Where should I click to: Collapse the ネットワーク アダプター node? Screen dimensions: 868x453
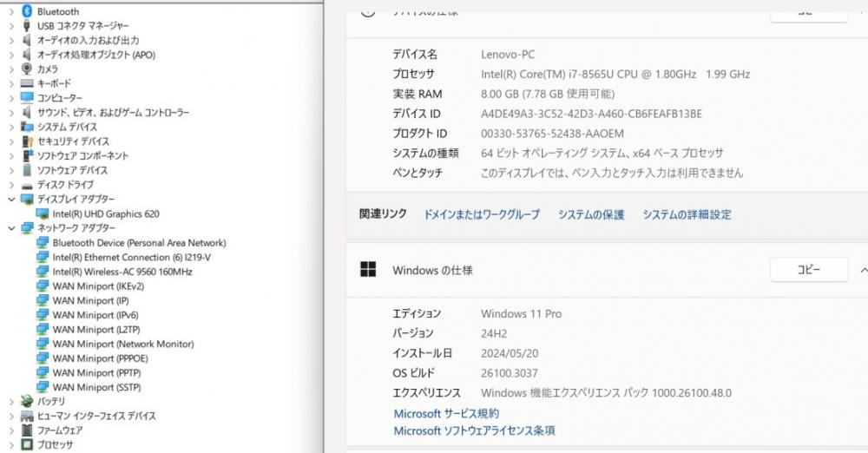click(11, 227)
